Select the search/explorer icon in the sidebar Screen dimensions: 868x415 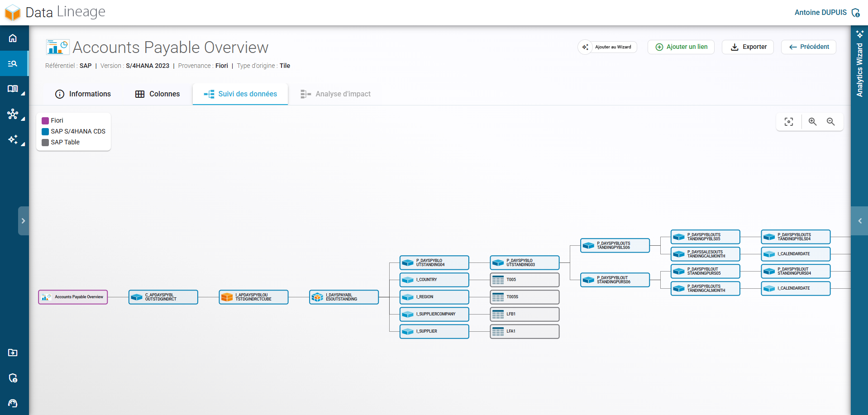tap(13, 63)
